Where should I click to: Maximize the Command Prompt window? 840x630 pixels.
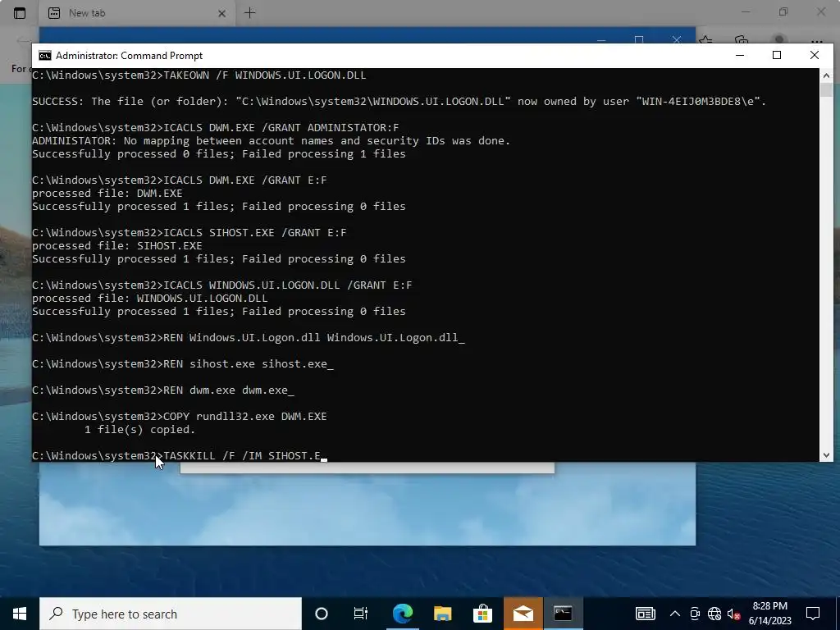(777, 55)
